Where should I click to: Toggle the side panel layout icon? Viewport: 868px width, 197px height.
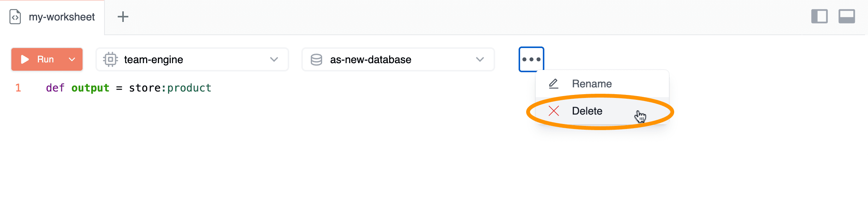[819, 17]
